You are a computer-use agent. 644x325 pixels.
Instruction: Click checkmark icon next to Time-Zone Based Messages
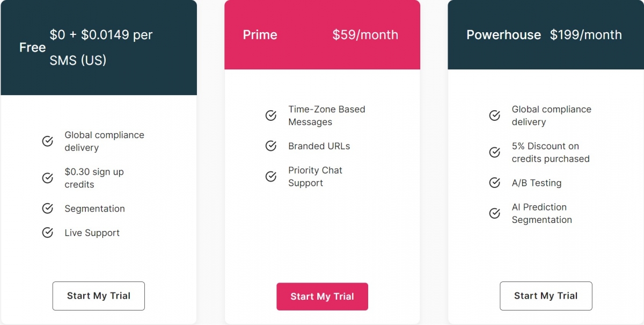pos(271,115)
